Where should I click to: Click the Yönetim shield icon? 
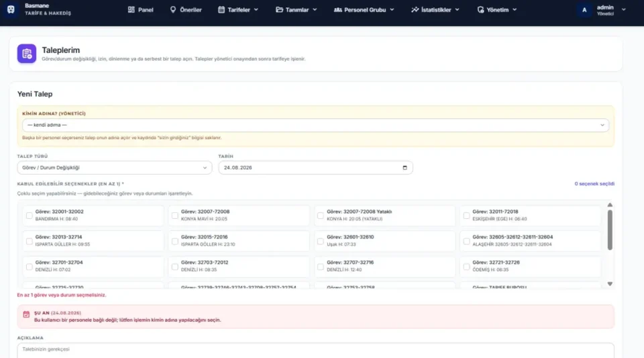pyautogui.click(x=480, y=9)
